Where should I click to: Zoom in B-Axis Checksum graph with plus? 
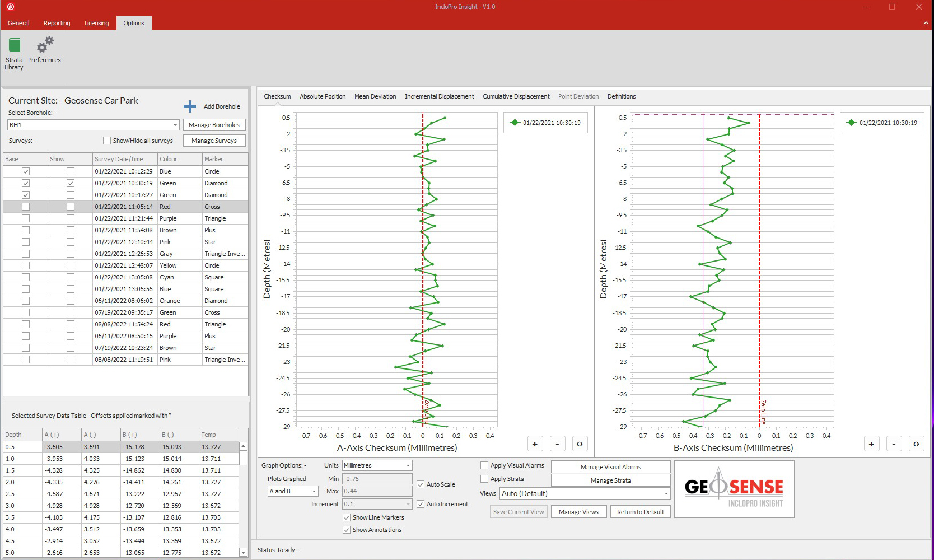click(x=871, y=444)
